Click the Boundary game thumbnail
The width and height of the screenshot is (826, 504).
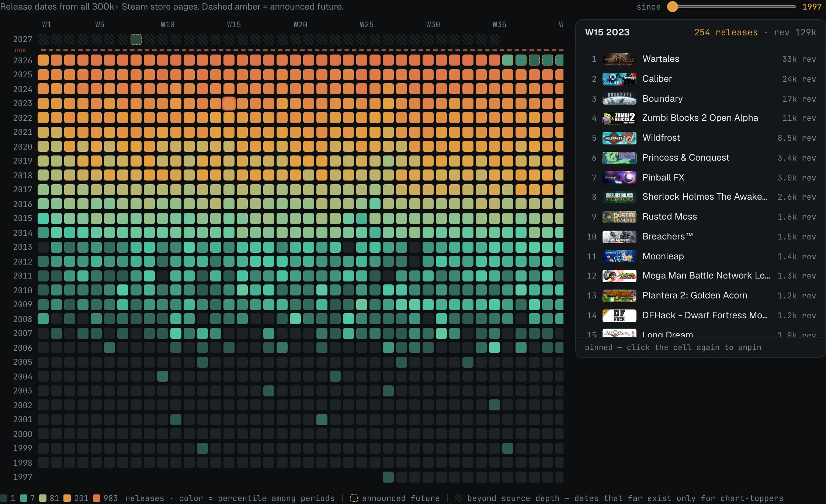pos(619,99)
